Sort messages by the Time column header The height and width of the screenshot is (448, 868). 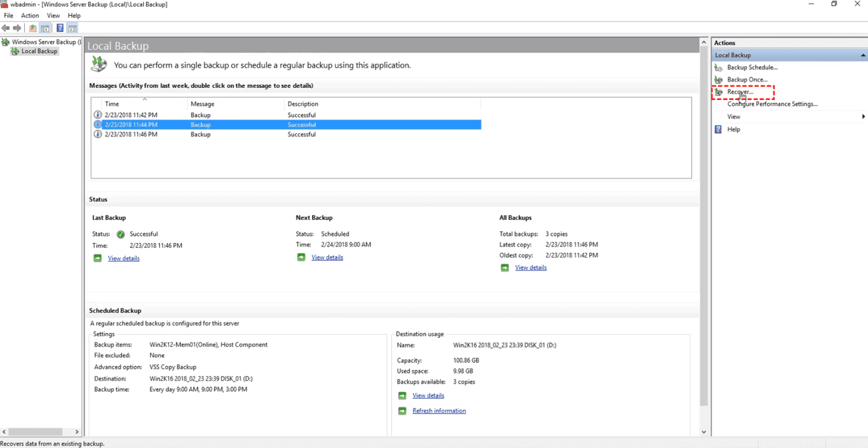(x=112, y=104)
